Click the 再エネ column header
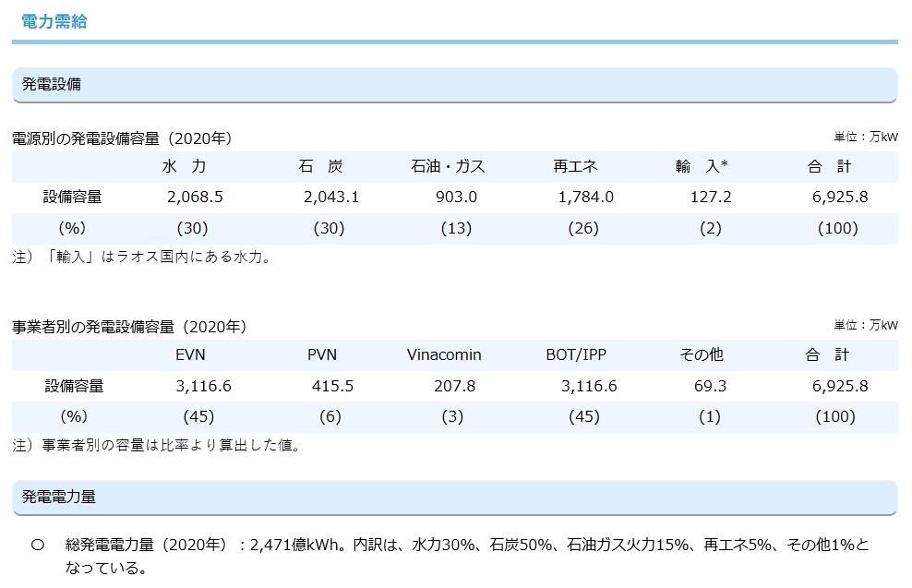The image size is (912, 588). (x=576, y=167)
